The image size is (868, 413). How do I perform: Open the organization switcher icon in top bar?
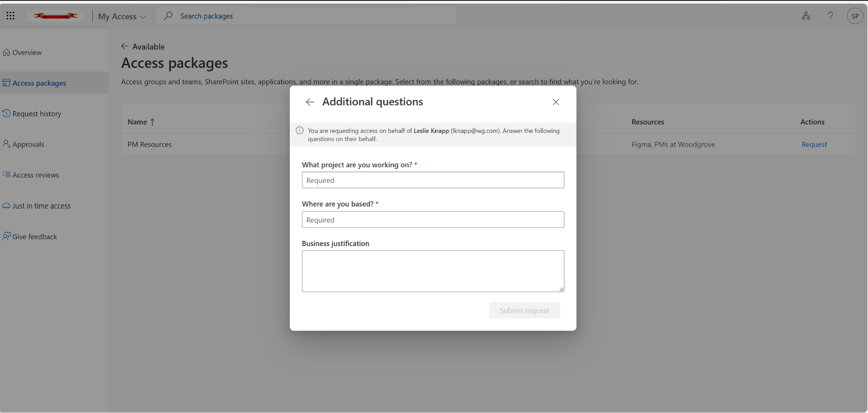coord(806,16)
